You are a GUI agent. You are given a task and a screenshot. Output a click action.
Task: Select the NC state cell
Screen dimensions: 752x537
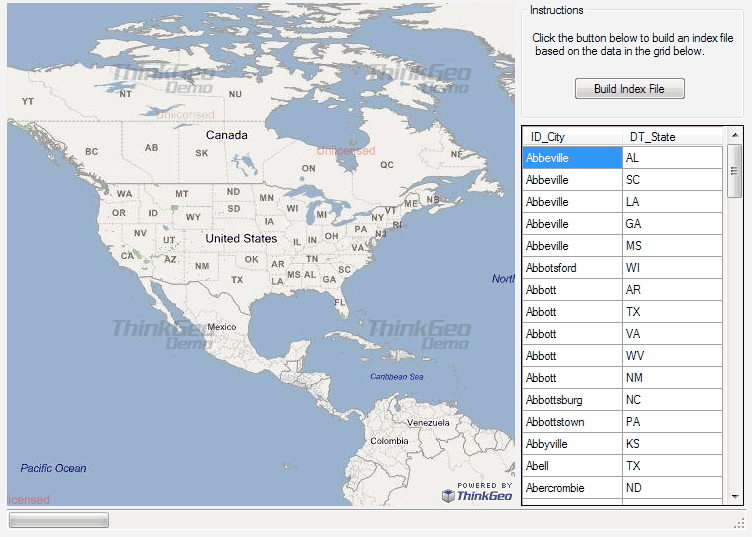672,400
